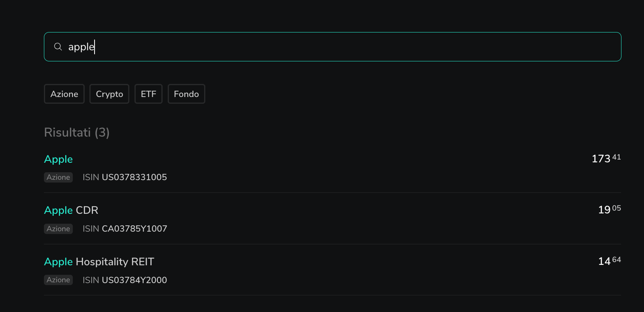Click the ISIN label in Apple row

pyautogui.click(x=91, y=177)
